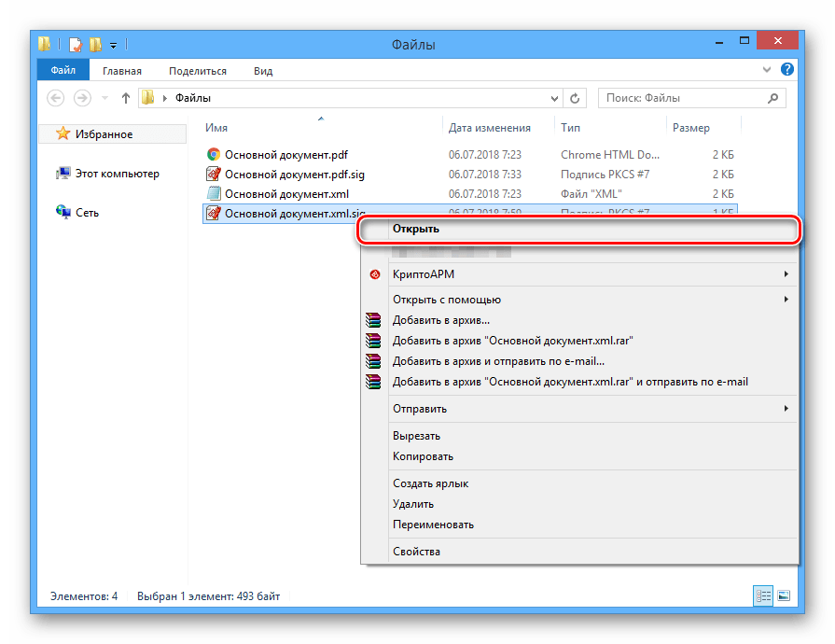Switch to details view icon in status bar

[764, 595]
